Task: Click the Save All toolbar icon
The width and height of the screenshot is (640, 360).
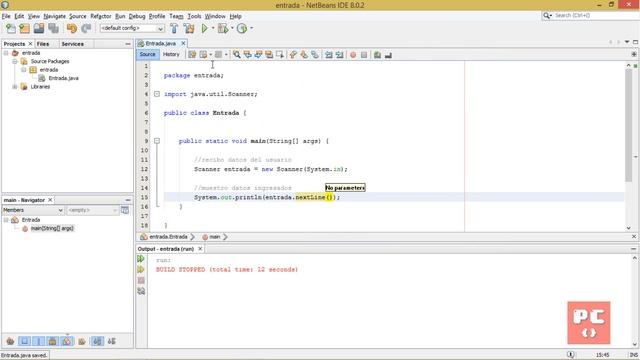Action: 53,28
